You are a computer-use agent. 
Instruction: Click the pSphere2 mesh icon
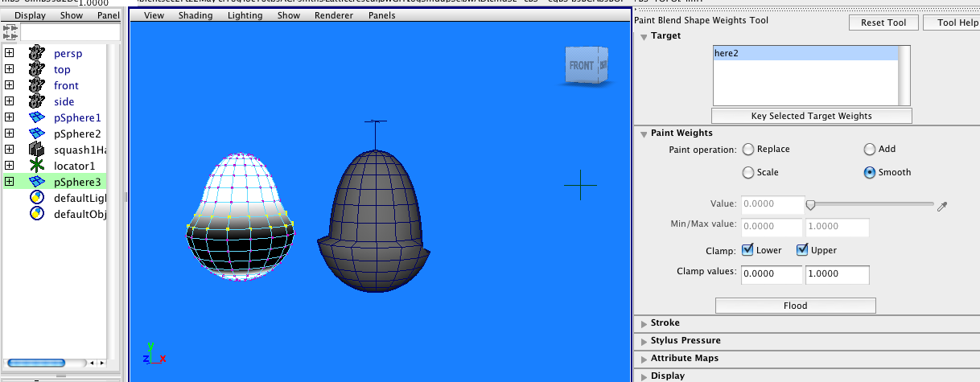click(36, 133)
